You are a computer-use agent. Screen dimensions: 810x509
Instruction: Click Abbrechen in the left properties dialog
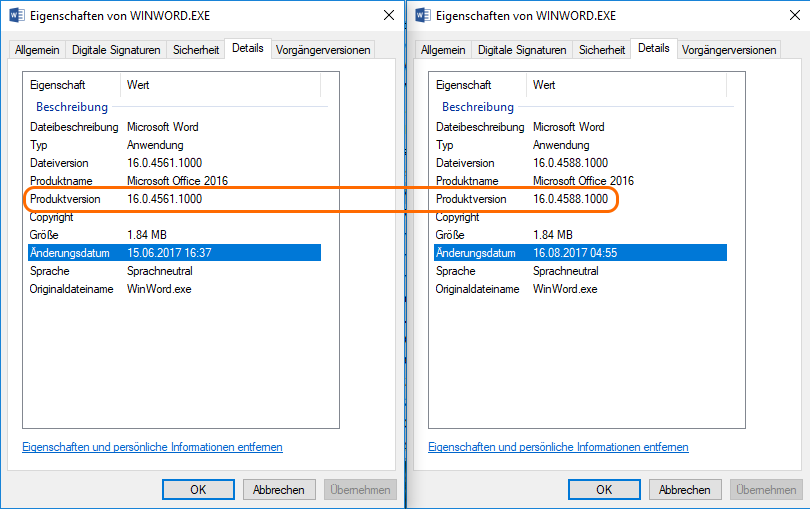(279, 490)
